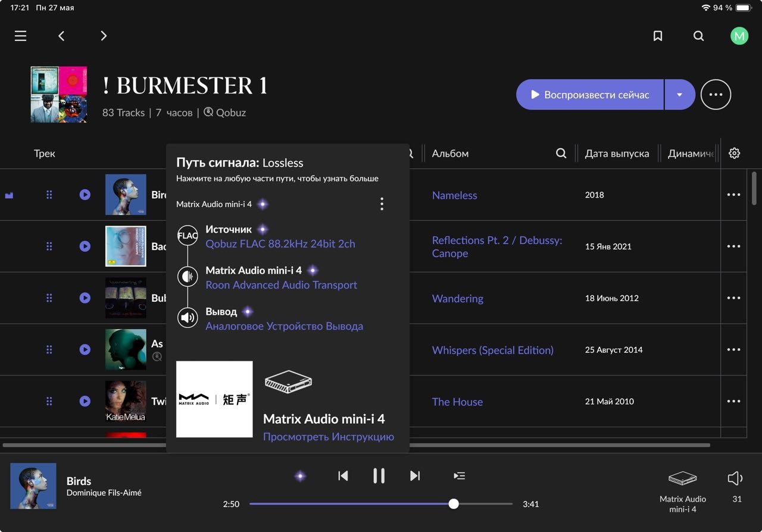
Task: Click Аналоговое Устройство Вывода link
Action: (x=285, y=326)
